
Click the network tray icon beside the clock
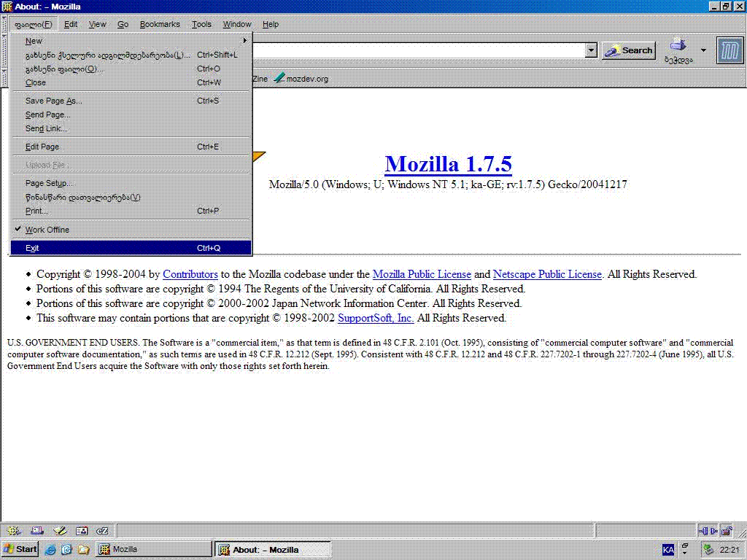click(708, 550)
